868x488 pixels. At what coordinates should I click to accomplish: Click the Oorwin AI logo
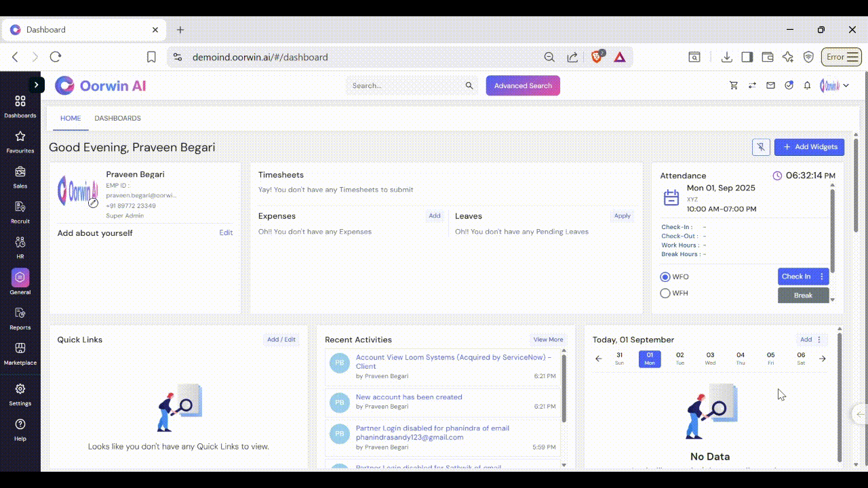coord(100,85)
